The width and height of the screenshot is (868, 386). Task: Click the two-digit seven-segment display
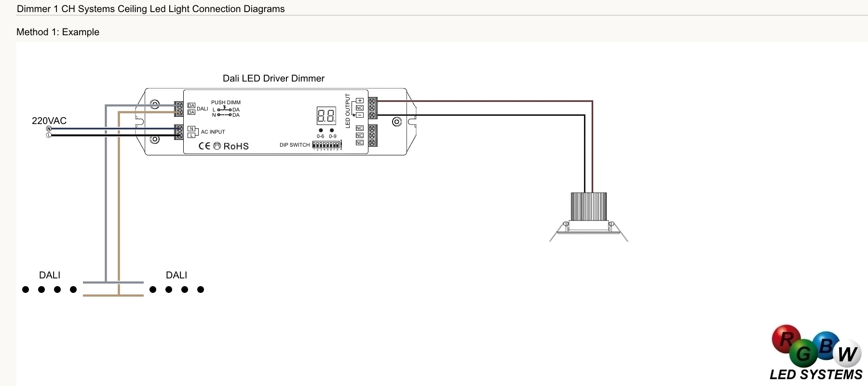(326, 116)
